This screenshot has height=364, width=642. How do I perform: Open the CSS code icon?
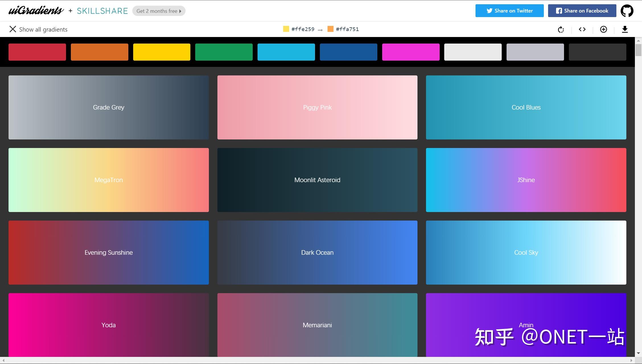[x=582, y=29]
